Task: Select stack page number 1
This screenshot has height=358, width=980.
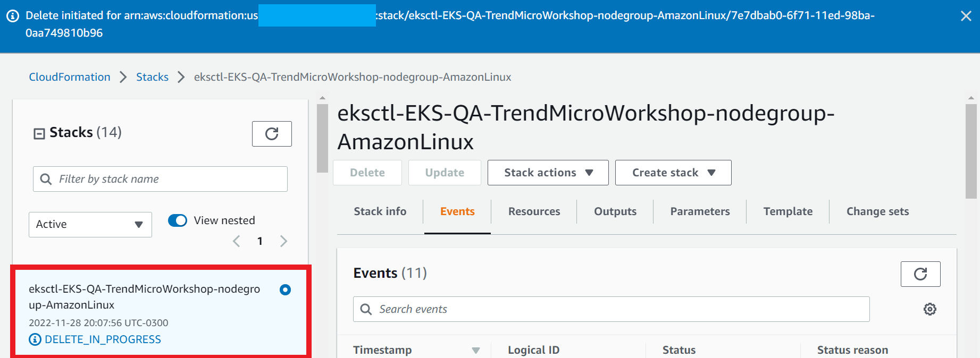Action: [260, 241]
